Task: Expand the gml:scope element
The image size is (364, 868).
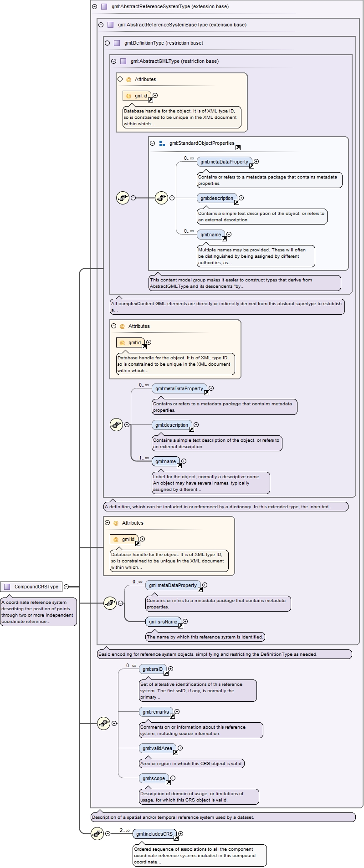Action: (173, 778)
